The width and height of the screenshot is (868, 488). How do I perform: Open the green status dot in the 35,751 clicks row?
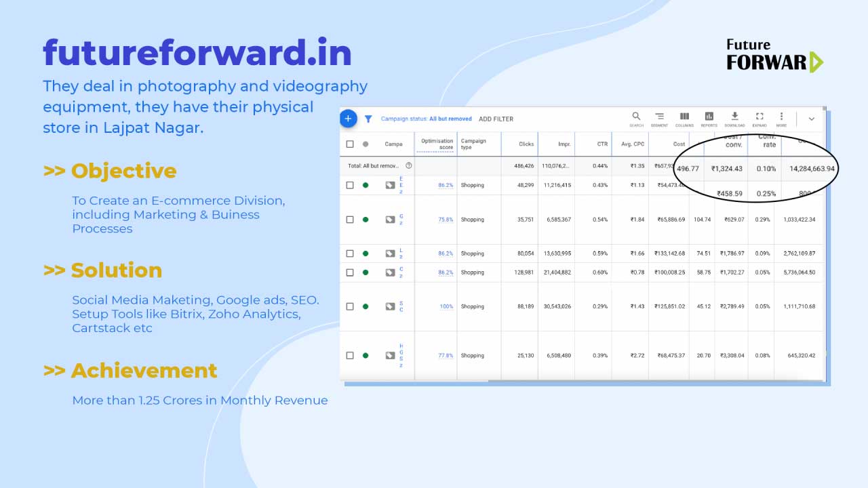pyautogui.click(x=366, y=220)
